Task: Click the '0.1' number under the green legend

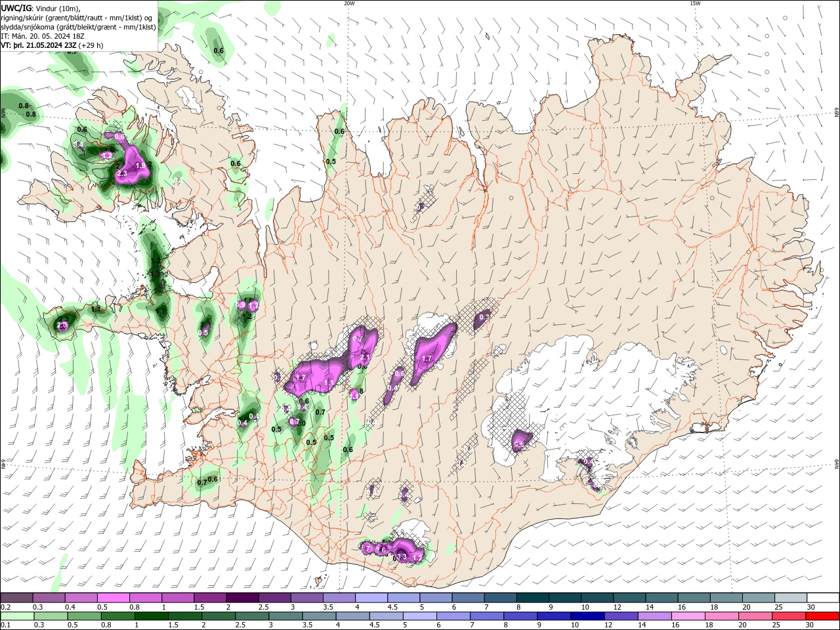Action: 6,625
